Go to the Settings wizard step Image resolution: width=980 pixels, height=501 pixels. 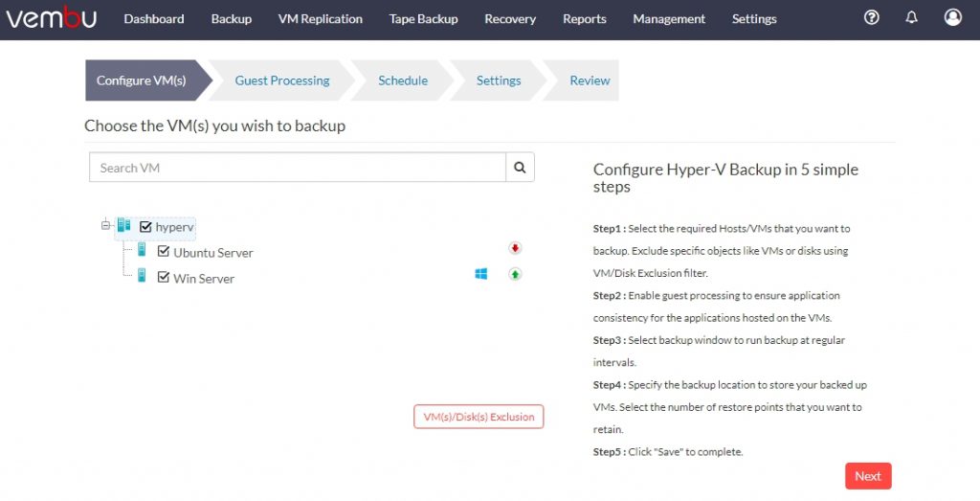point(498,80)
